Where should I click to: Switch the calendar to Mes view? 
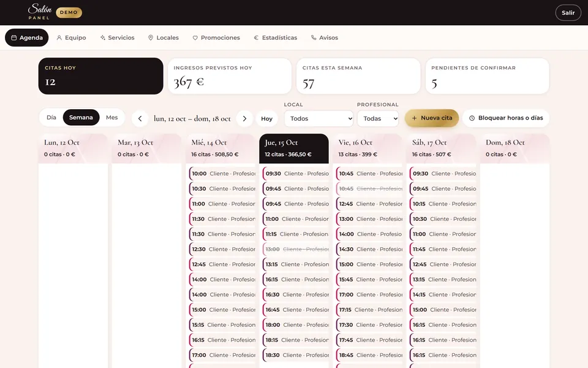111,118
